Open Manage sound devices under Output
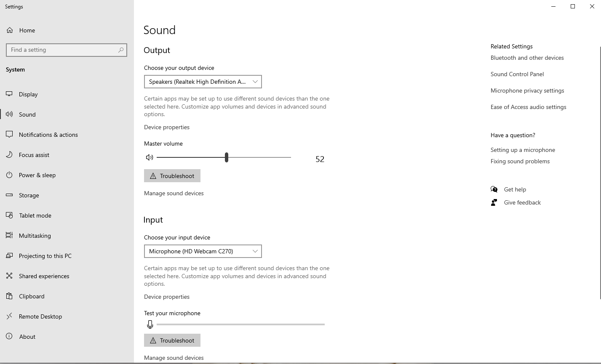Viewport: 601px width, 364px height. [174, 193]
